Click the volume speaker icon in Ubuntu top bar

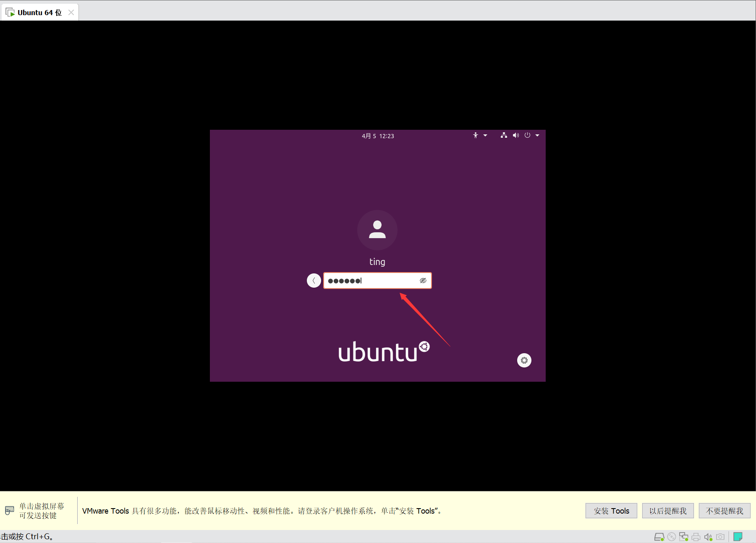tap(515, 135)
